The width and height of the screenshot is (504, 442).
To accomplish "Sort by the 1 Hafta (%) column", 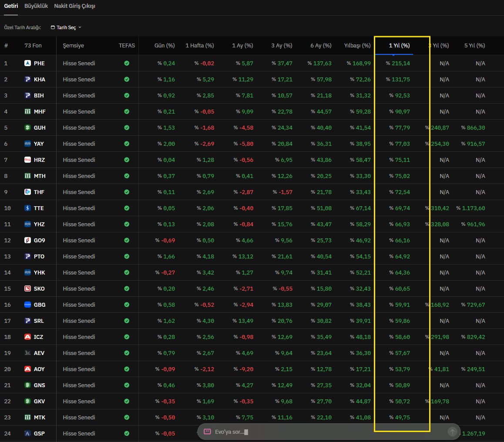I will point(200,45).
